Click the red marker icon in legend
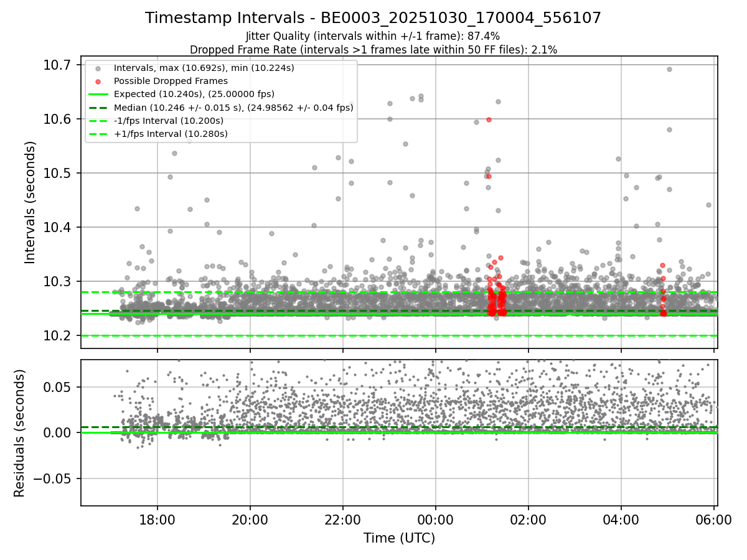 tap(98, 81)
